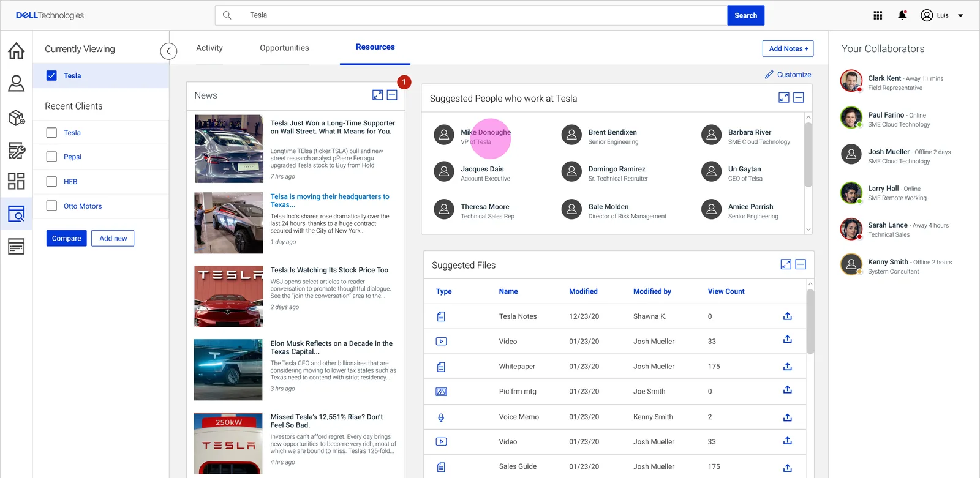The image size is (980, 478).
Task: Open the Otto Motors recent client link
Action: (83, 206)
